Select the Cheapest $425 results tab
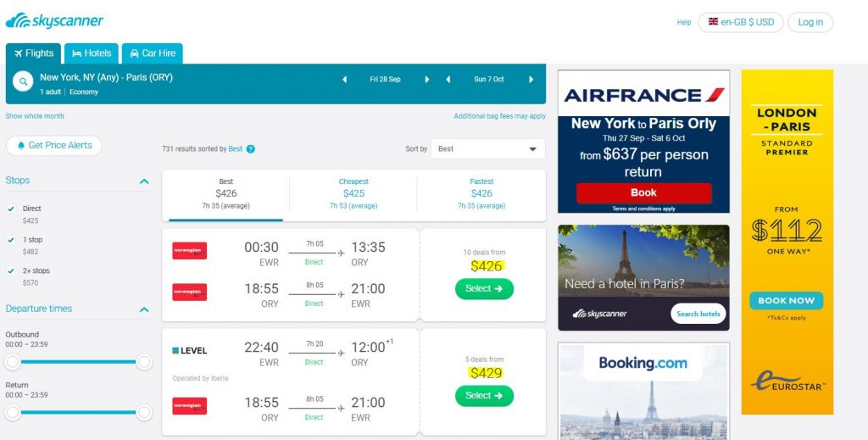Screen dimensions: 868x440 click(353, 195)
